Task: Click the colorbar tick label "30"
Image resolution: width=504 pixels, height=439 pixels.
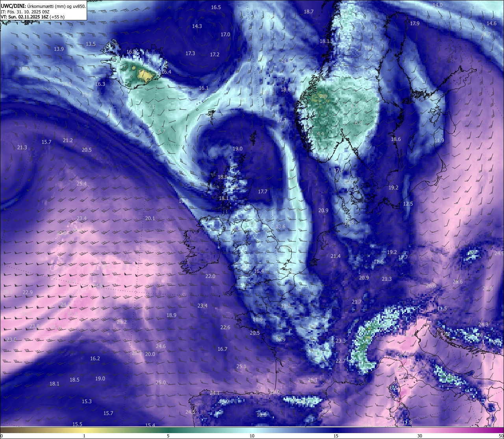Action: pyautogui.click(x=420, y=436)
